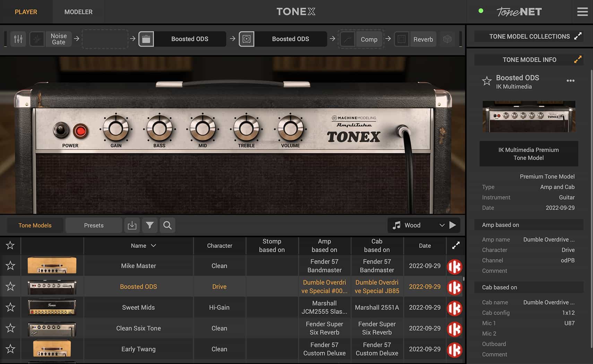Star the Boosted ODS model in the info panel
Viewport: 593px width, 364px height.
(x=487, y=81)
